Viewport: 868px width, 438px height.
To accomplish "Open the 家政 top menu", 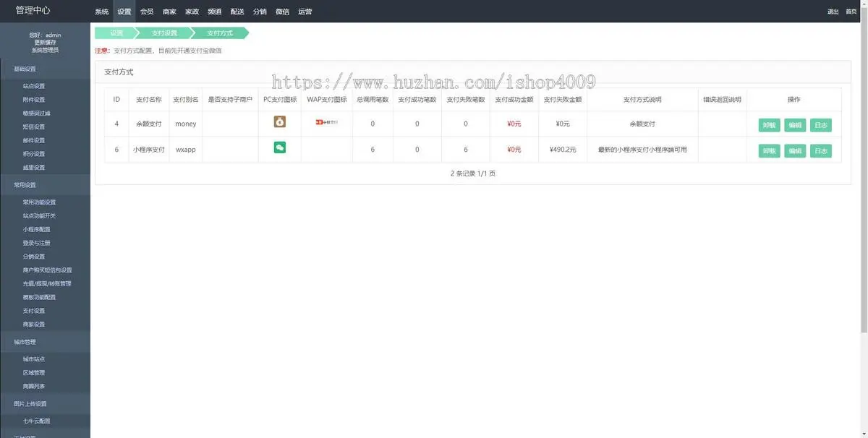I will tap(192, 12).
